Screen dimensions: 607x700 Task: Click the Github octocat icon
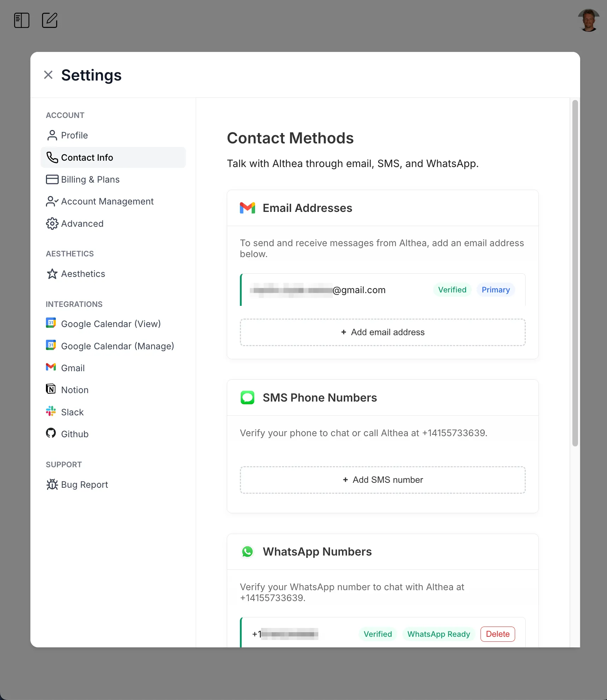[x=51, y=433]
